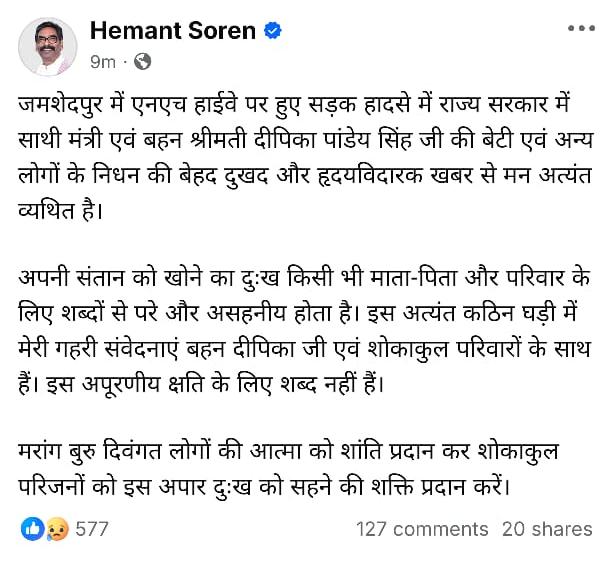Click the blue Like reaction icon

coord(32,529)
